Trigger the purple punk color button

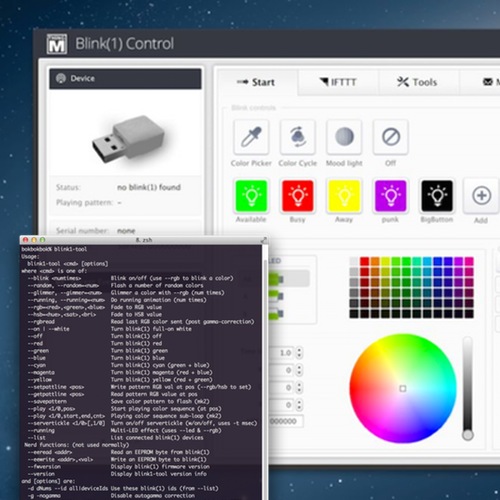click(390, 196)
